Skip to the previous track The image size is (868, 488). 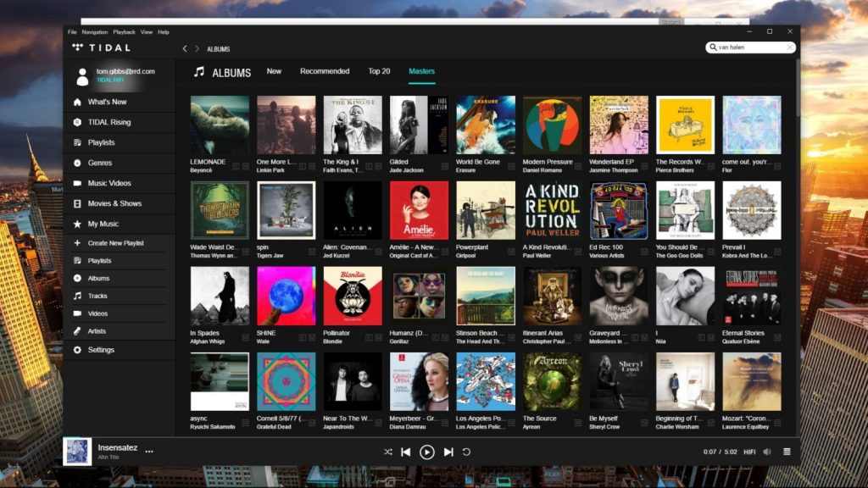pyautogui.click(x=406, y=452)
